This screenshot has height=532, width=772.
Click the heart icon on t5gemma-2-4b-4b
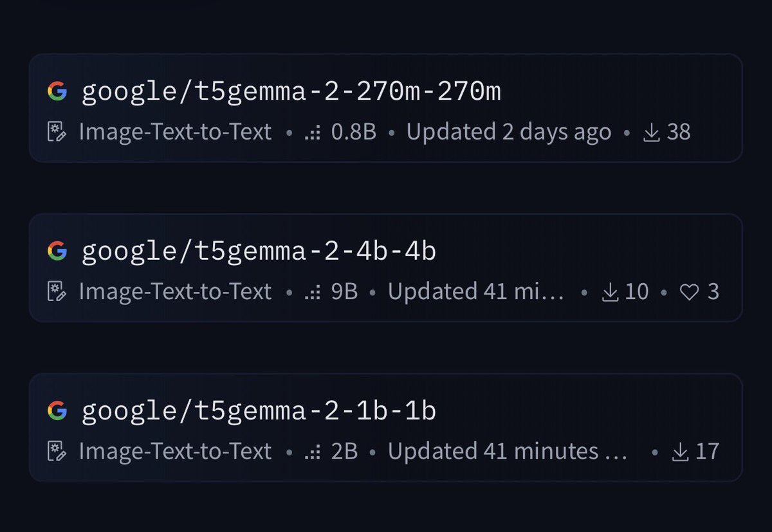[x=689, y=293]
